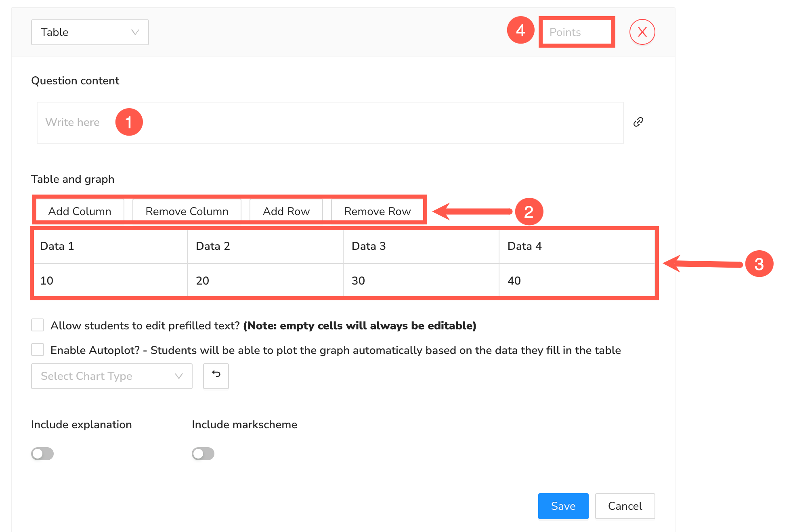The image size is (793, 532).
Task: Click the Write here question content field
Action: pos(323,122)
